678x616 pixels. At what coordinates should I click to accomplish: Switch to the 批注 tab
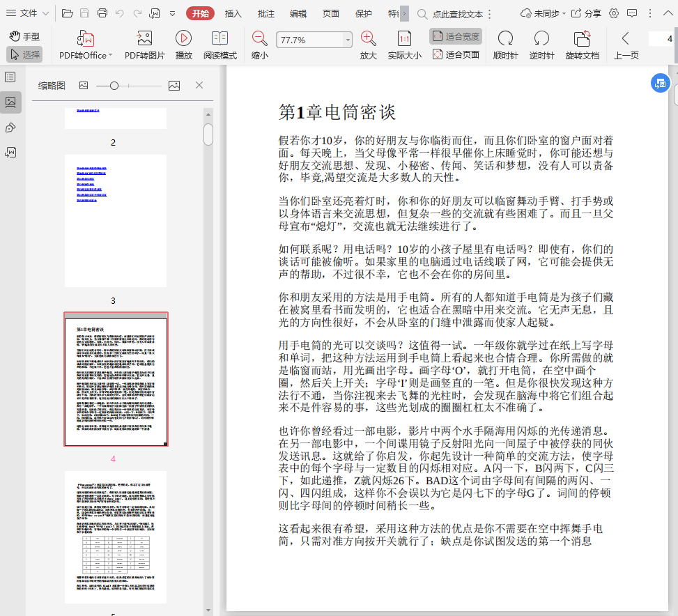pyautogui.click(x=266, y=13)
